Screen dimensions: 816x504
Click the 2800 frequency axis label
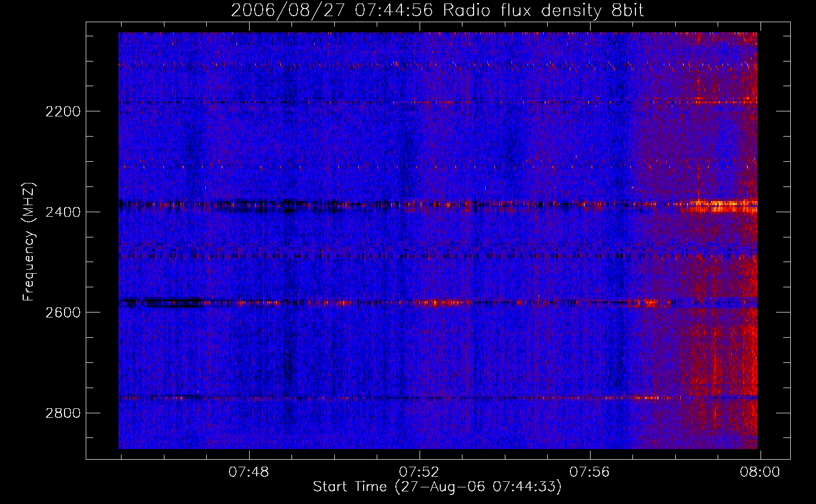63,413
